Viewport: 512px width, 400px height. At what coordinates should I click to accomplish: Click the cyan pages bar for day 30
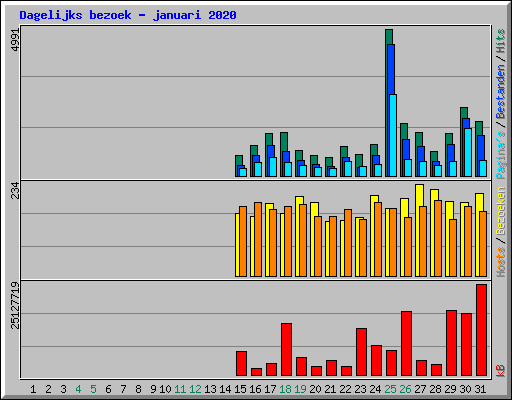(468, 152)
